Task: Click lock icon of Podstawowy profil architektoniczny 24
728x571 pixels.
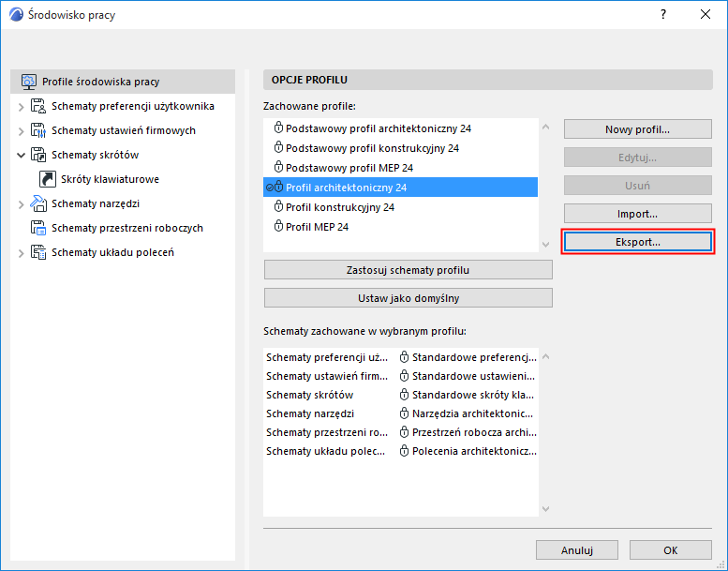Action: [x=278, y=128]
